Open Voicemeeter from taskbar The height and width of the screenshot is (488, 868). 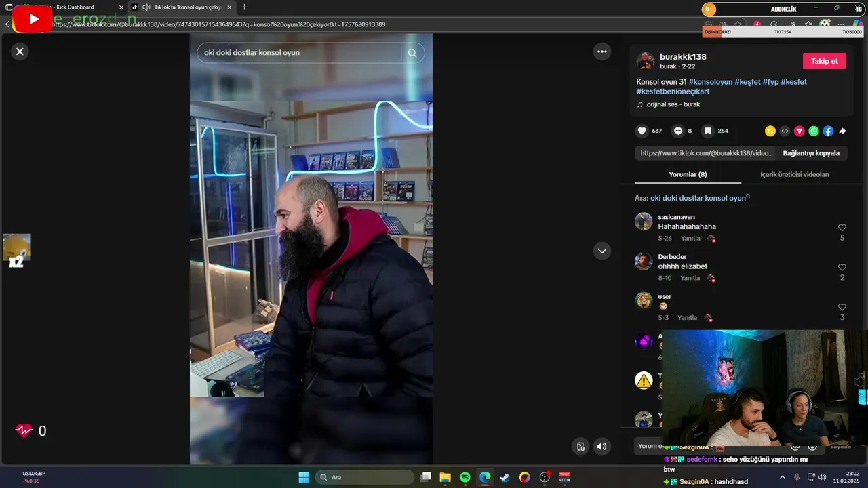tap(564, 477)
